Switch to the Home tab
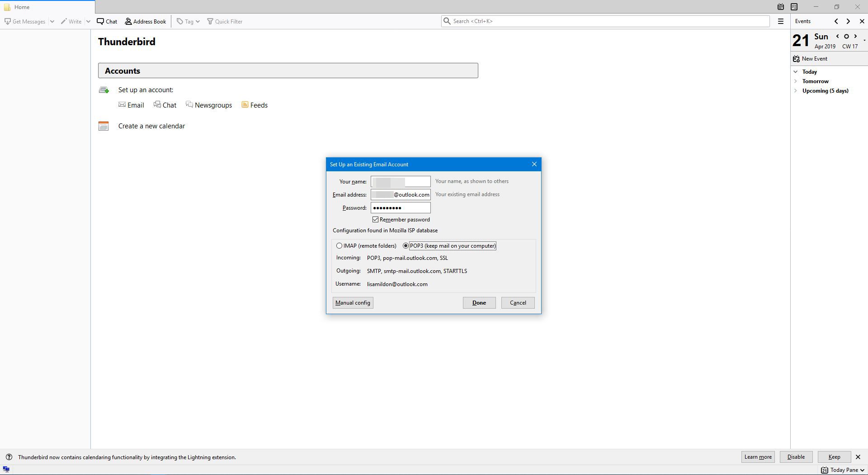The height and width of the screenshot is (475, 868). point(47,7)
